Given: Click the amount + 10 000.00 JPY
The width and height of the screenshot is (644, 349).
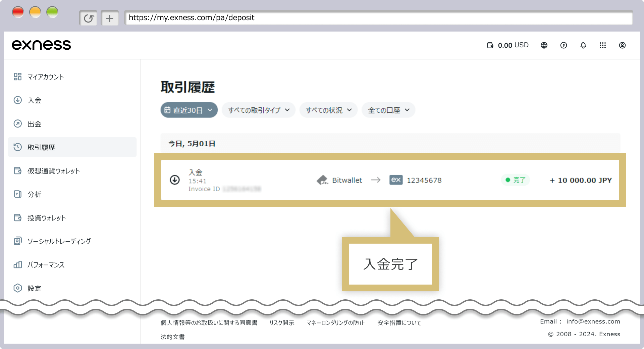Looking at the screenshot, I should click(581, 181).
